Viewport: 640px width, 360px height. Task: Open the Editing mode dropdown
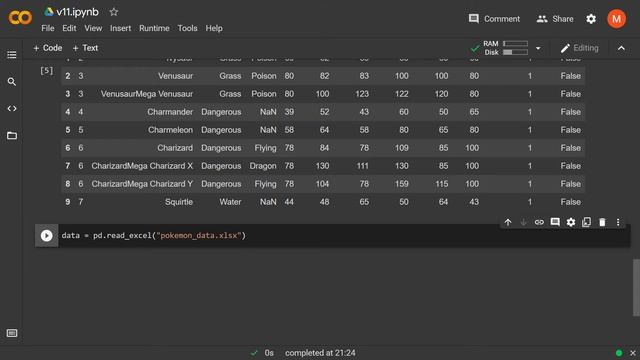point(579,48)
